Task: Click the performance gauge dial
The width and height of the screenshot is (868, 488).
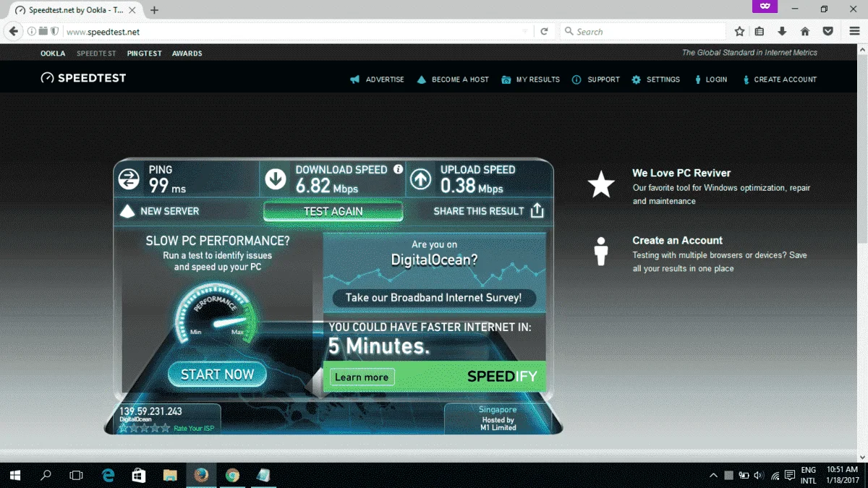Action: tap(217, 314)
